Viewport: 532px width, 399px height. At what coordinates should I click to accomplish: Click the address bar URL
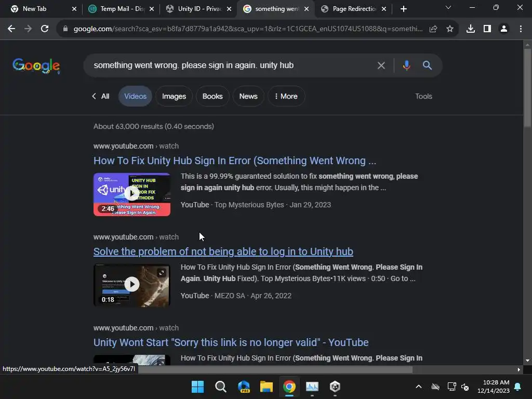248,29
